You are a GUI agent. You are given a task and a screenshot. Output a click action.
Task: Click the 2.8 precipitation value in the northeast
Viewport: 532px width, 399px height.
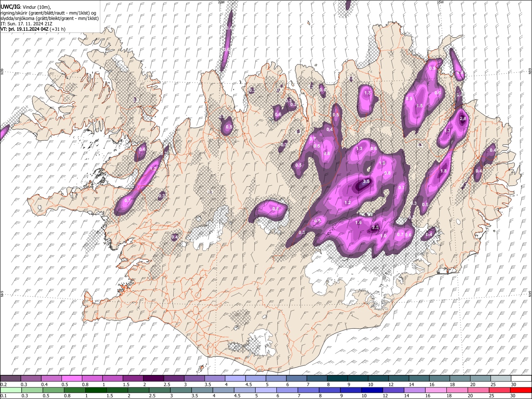(463, 119)
